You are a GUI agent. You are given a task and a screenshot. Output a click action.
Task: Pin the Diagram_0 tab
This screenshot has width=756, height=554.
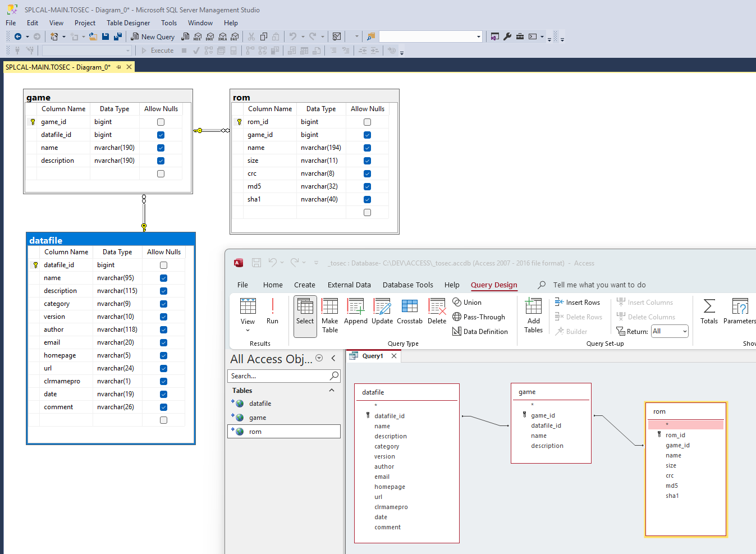pos(119,67)
